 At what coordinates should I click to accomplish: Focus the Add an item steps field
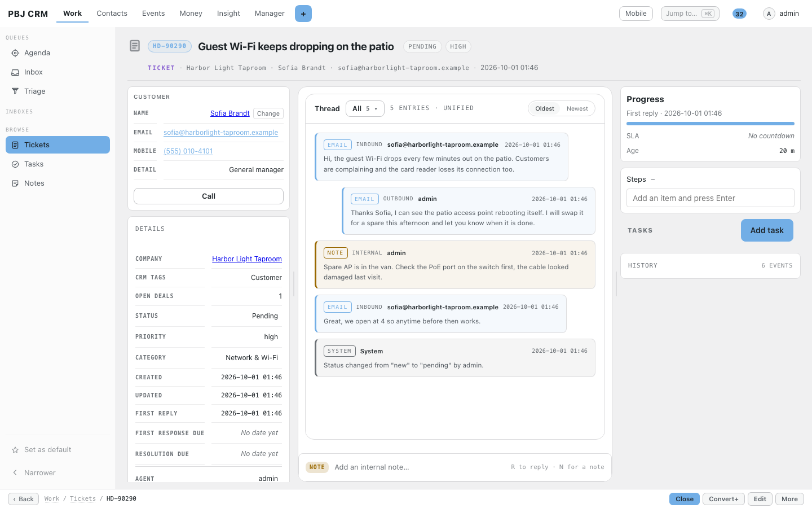(x=710, y=198)
